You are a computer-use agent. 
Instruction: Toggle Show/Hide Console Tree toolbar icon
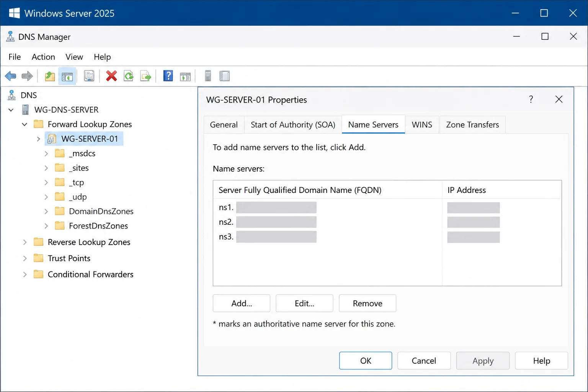[67, 76]
